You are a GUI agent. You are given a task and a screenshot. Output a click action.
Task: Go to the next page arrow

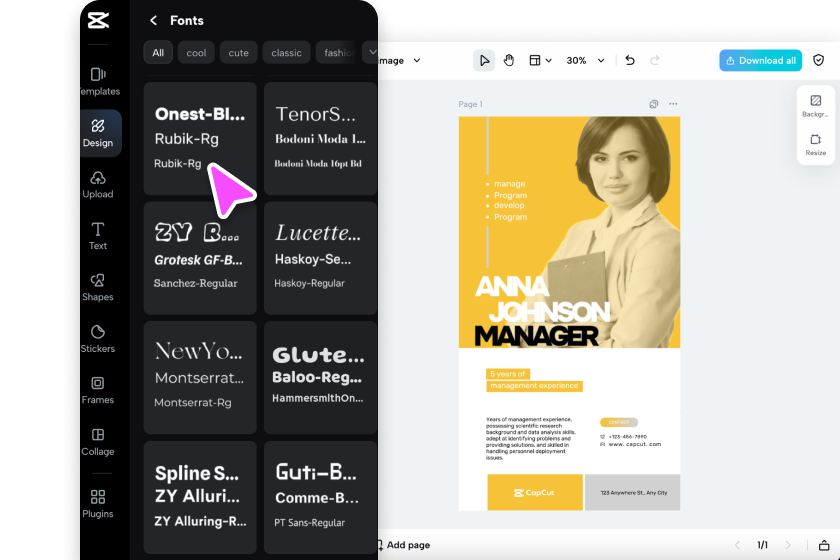coord(788,545)
